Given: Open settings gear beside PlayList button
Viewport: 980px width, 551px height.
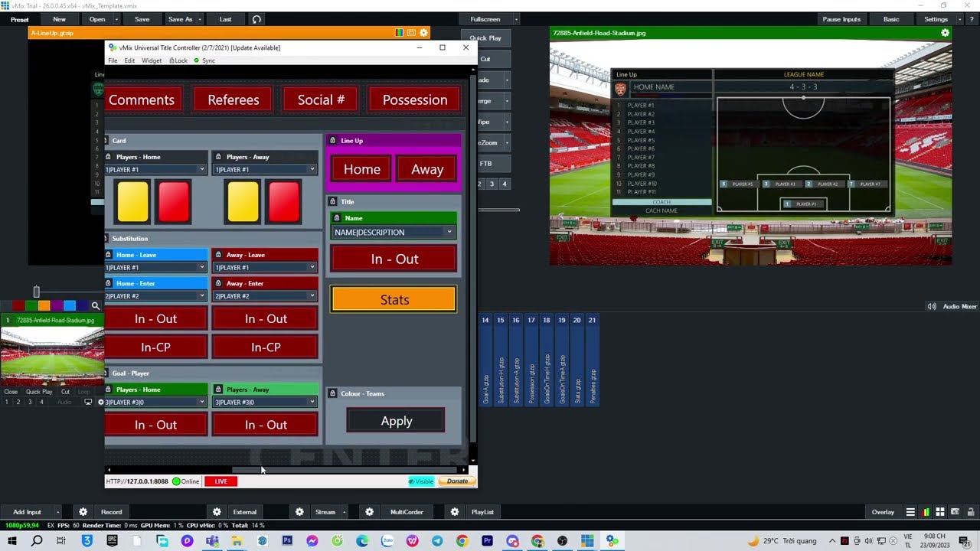Looking at the screenshot, I should click(x=455, y=512).
